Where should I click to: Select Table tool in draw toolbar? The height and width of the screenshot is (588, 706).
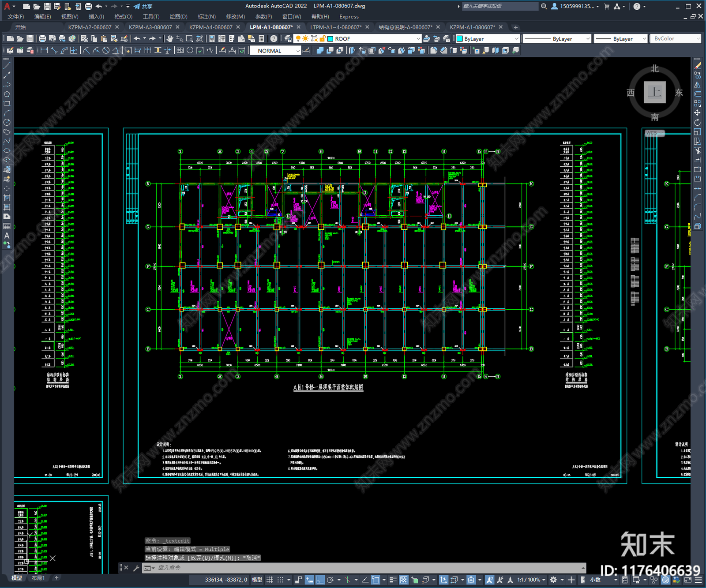(7, 226)
